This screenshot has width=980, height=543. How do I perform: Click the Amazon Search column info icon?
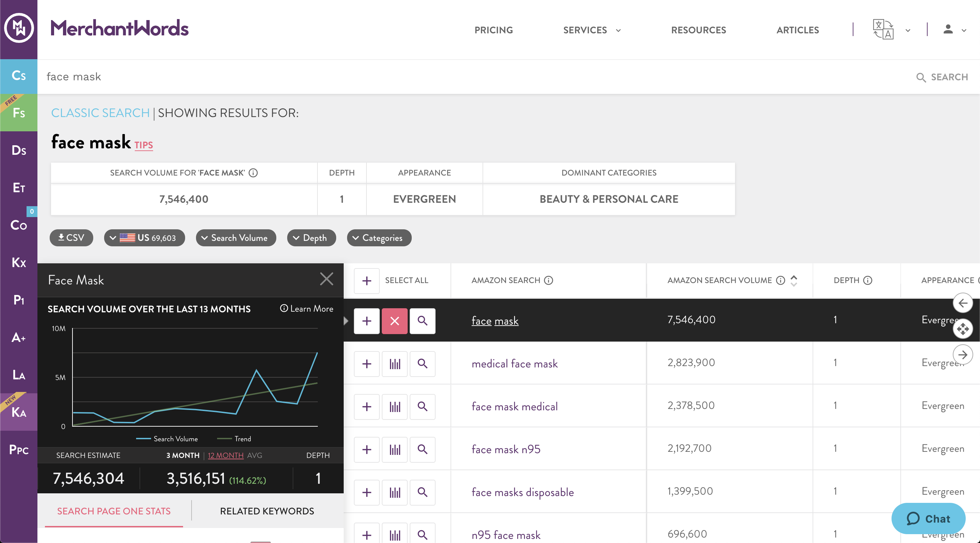[548, 281]
